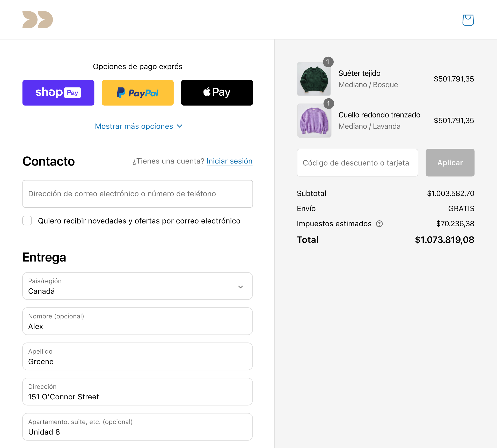Focus the discount code input field
Viewport: 497px width, 448px height.
click(357, 163)
